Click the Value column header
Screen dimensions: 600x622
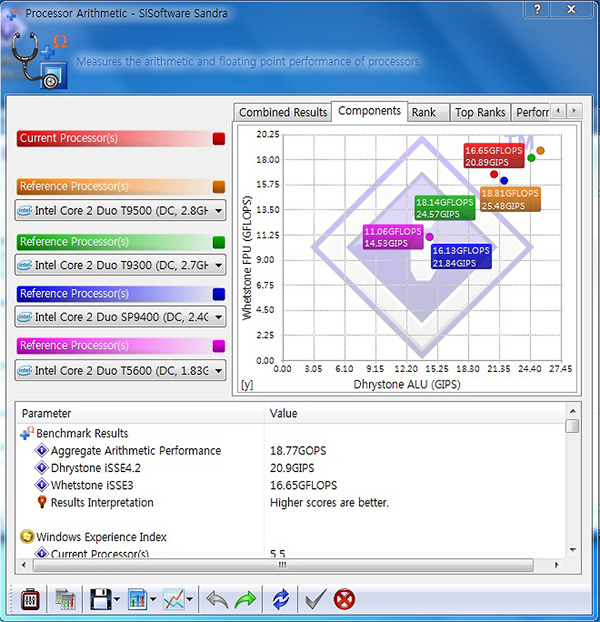415,413
